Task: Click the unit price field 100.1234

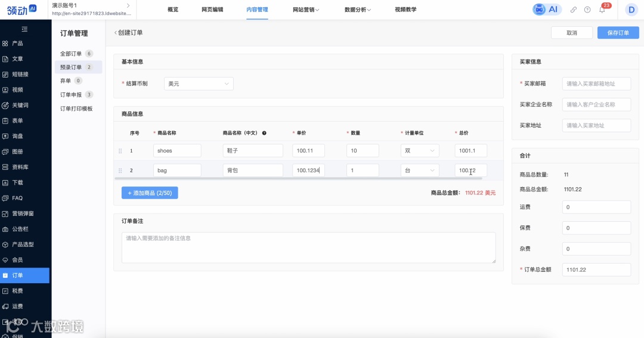Action: point(308,170)
